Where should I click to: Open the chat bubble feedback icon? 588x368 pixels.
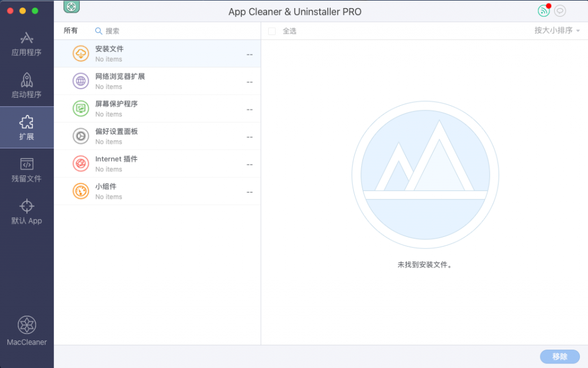pyautogui.click(x=560, y=11)
